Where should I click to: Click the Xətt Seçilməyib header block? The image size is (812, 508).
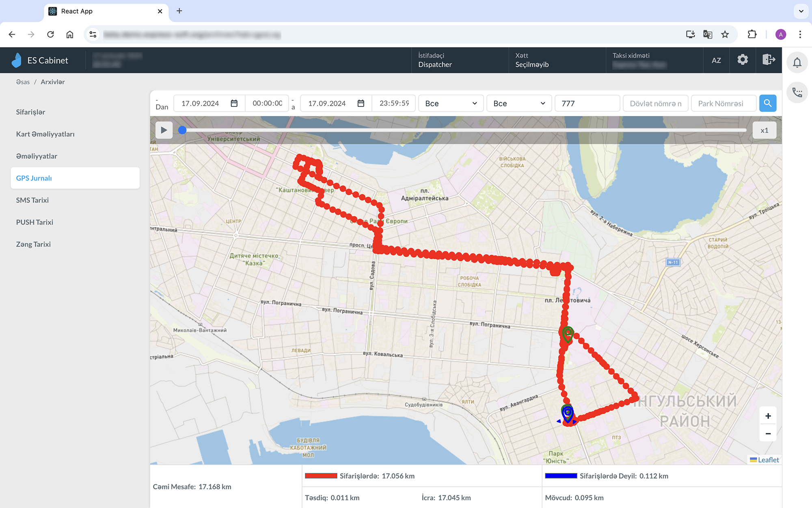[557, 60]
